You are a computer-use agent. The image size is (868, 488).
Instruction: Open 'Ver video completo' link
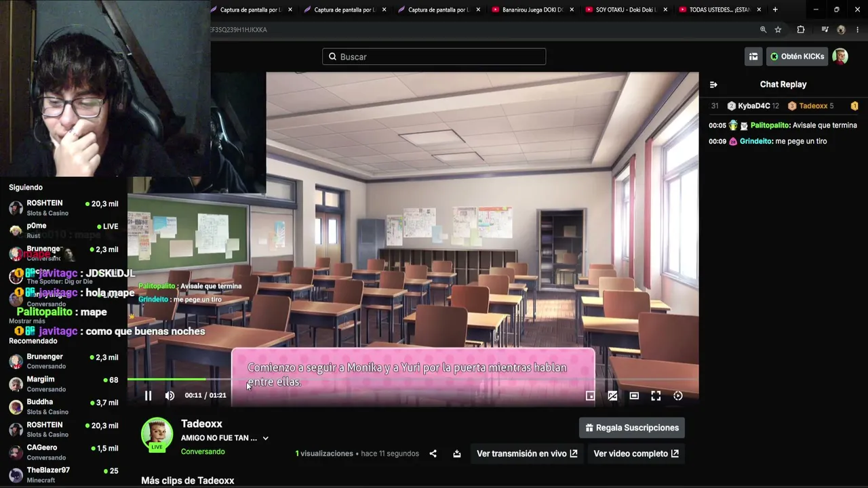click(x=636, y=453)
